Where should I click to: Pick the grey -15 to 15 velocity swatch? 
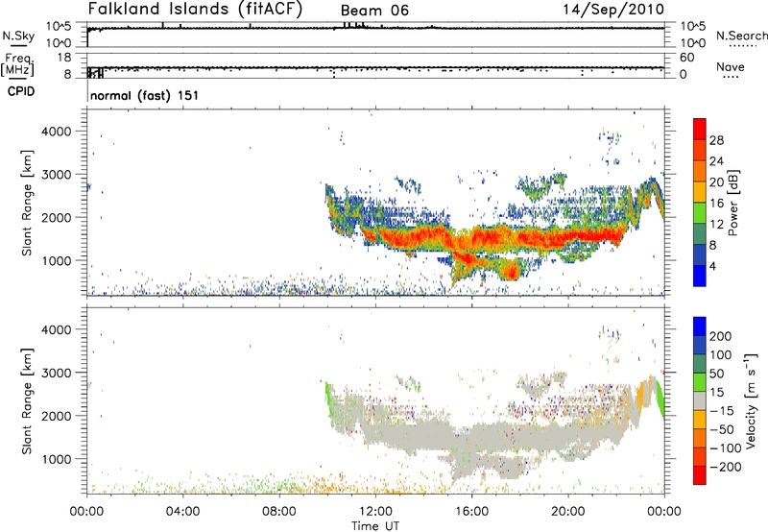coord(700,401)
